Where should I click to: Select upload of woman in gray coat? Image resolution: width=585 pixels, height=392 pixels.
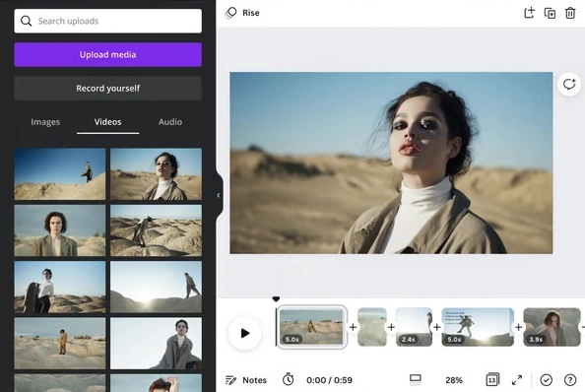pyautogui.click(x=156, y=343)
